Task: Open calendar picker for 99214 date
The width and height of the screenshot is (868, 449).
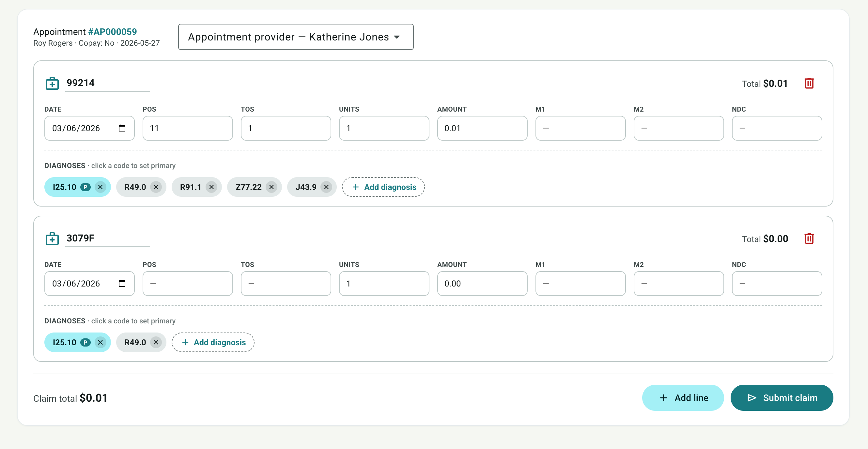Action: [x=122, y=128]
